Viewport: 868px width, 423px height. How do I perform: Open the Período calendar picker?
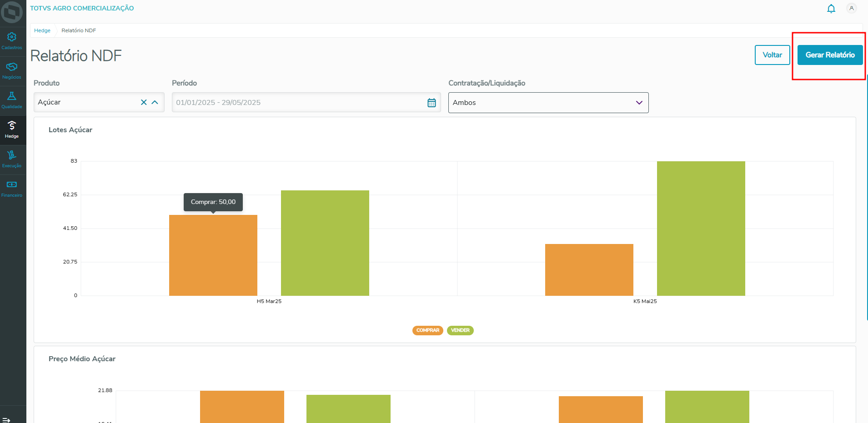coord(431,103)
